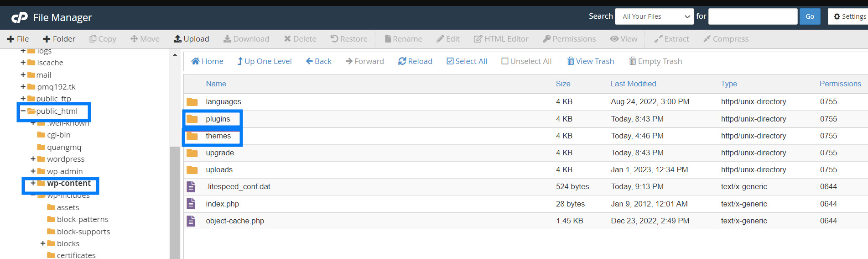The image size is (868, 259).
Task: Expand the public_ftp tree folder
Action: 23,98
